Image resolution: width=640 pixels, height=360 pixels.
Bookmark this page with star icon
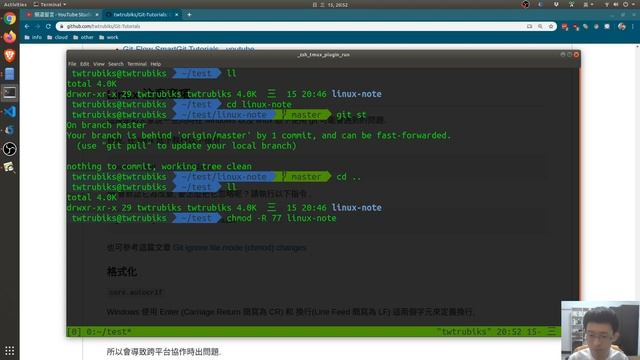(551, 26)
